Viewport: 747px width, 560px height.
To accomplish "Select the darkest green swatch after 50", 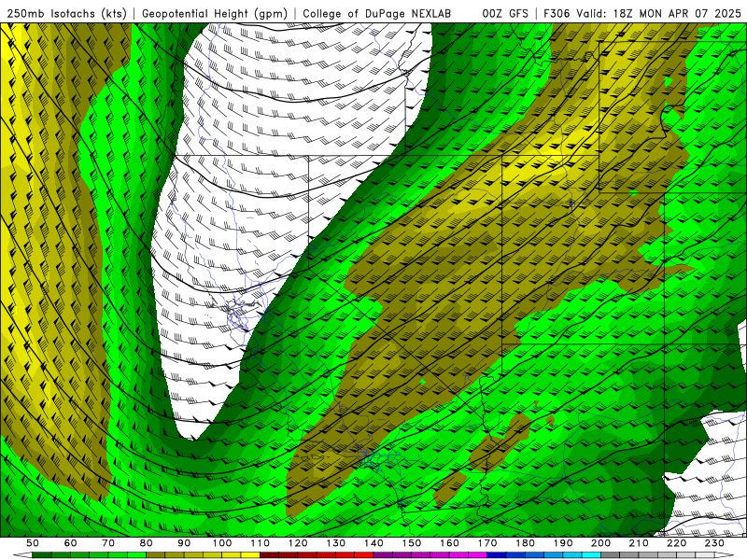I will (42, 555).
